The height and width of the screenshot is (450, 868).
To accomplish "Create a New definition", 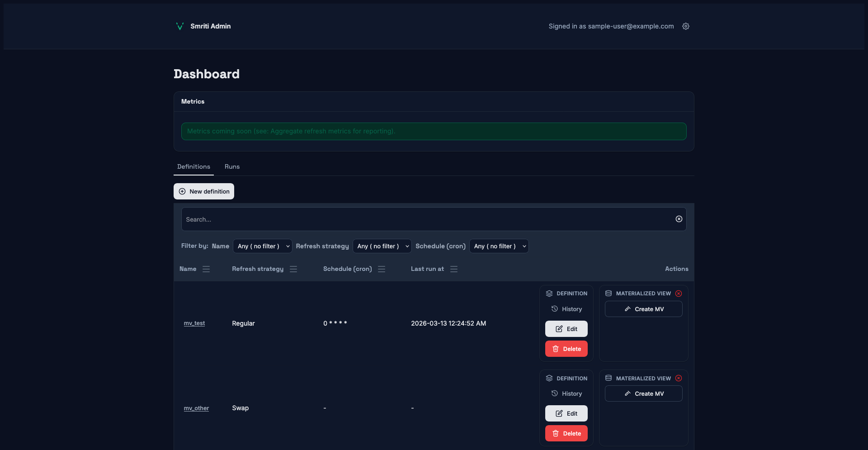I will (x=204, y=191).
